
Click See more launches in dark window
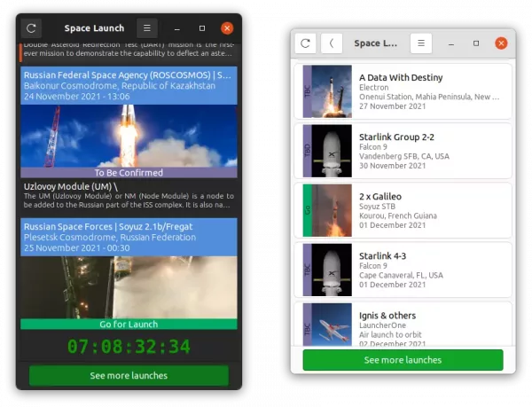tap(129, 375)
